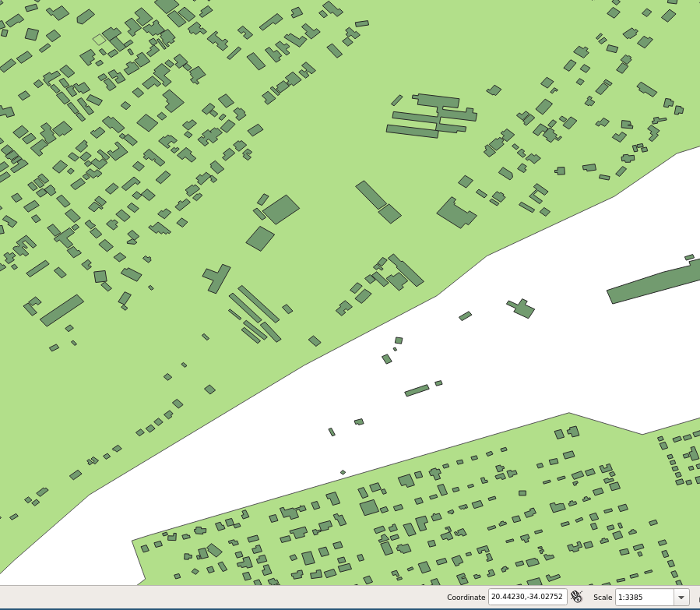Click the long narrow building right of center

point(371,195)
